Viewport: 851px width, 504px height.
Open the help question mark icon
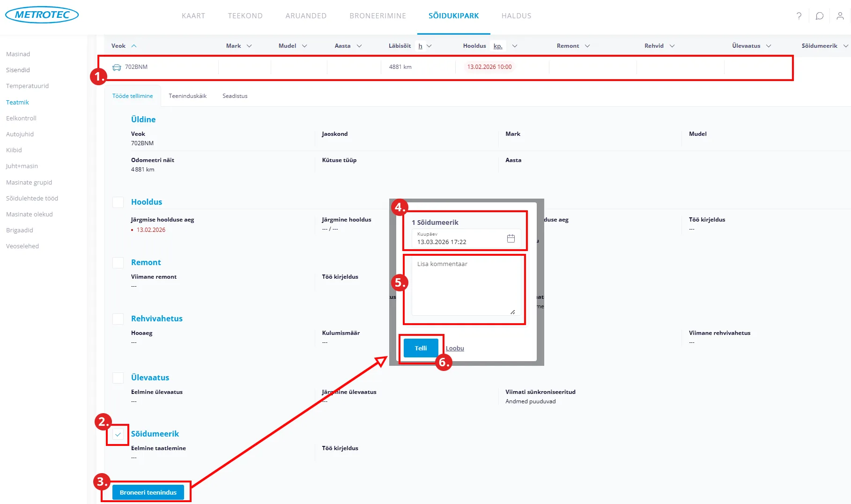coord(799,16)
